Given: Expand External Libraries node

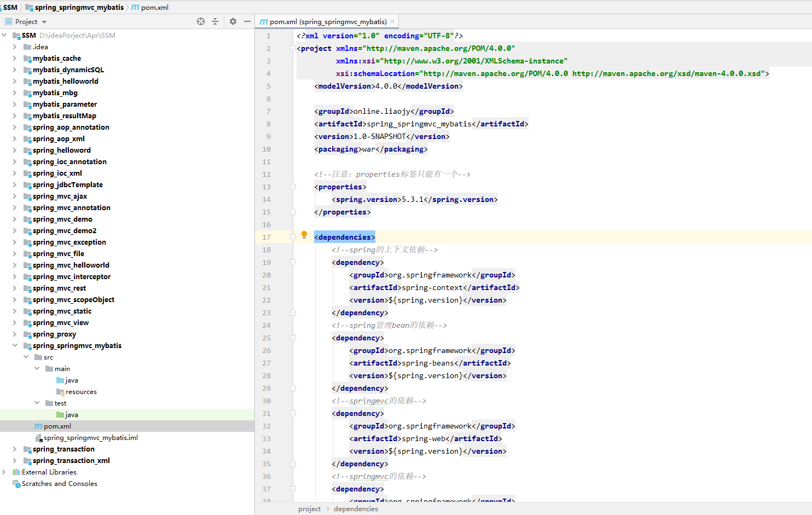Looking at the screenshot, I should point(4,472).
